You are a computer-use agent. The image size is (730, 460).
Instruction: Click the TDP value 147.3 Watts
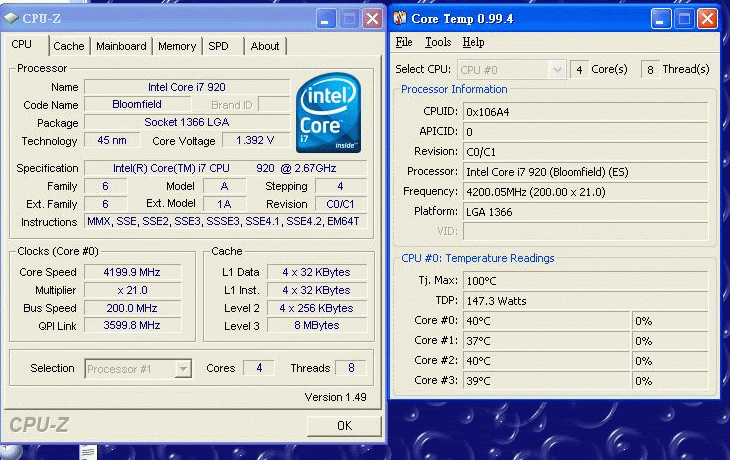click(x=586, y=301)
